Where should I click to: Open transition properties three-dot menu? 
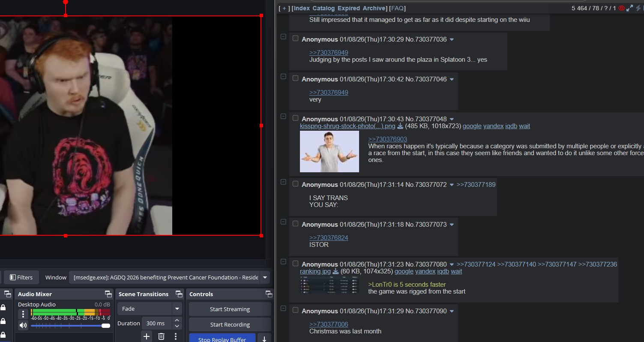(x=176, y=336)
